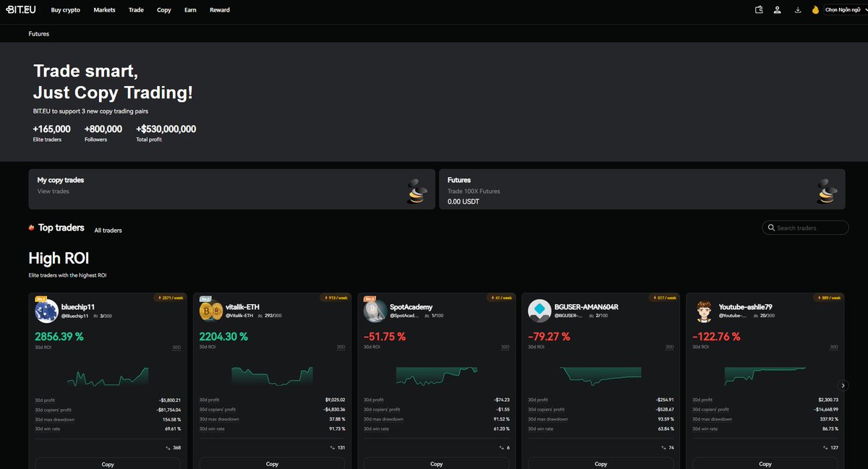Click the 2856.39 % ROI value
This screenshot has width=868, height=469.
(59, 336)
